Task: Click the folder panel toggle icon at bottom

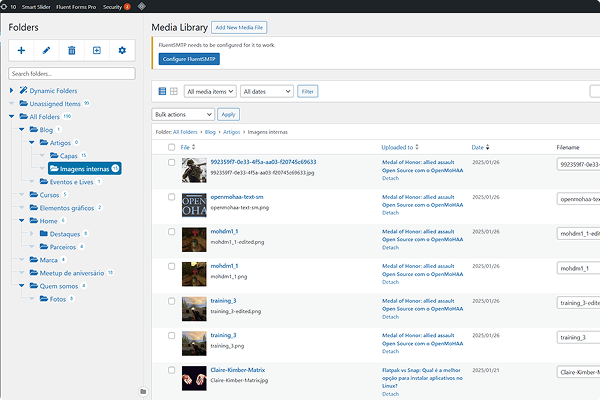Action: [x=142, y=390]
